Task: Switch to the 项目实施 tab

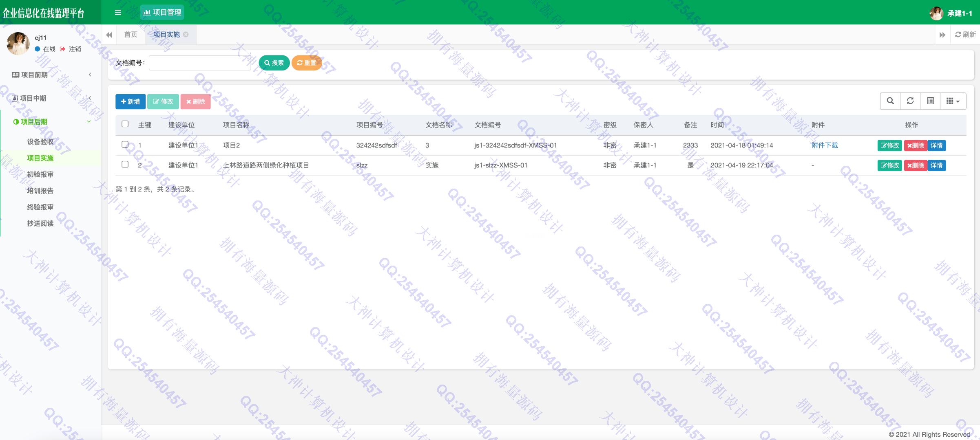Action: point(166,35)
